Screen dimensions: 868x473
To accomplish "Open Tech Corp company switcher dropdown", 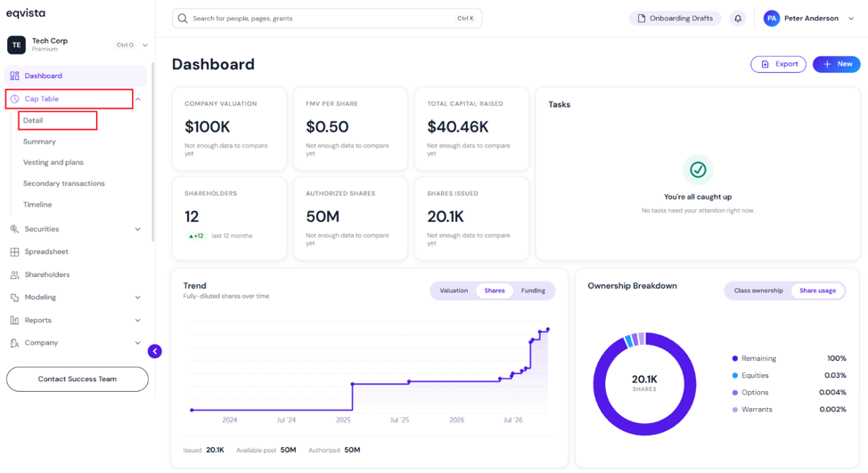I will coord(145,45).
